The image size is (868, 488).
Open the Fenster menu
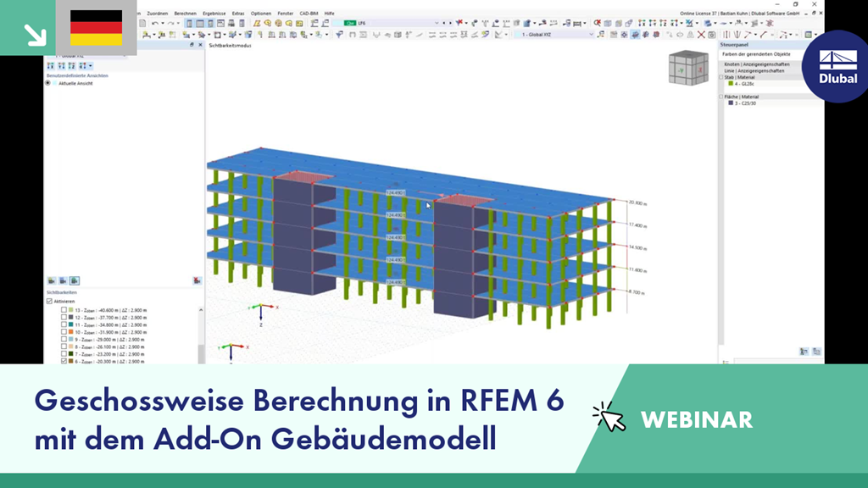285,14
